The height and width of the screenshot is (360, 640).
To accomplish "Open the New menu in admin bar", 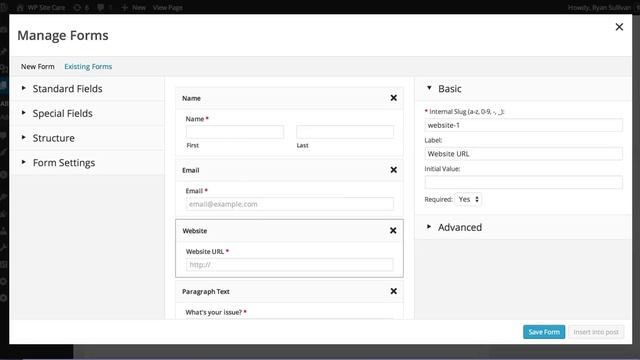I will click(x=134, y=7).
